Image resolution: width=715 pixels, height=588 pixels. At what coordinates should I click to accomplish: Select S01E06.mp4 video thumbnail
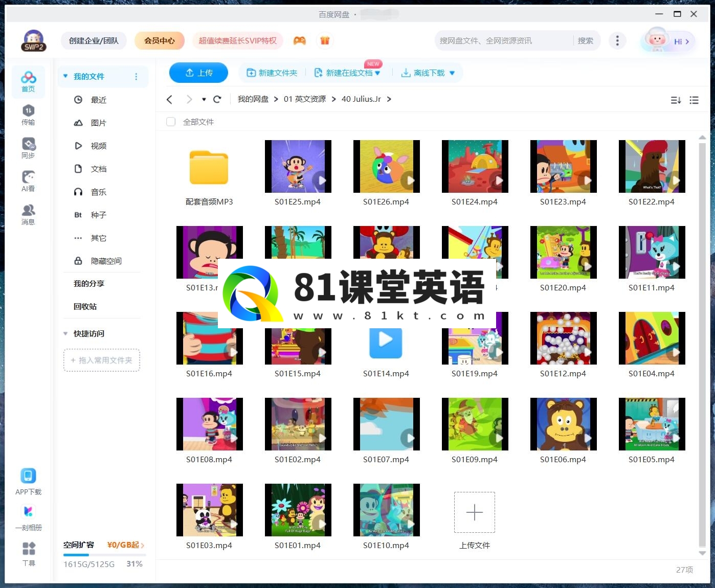coord(563,424)
